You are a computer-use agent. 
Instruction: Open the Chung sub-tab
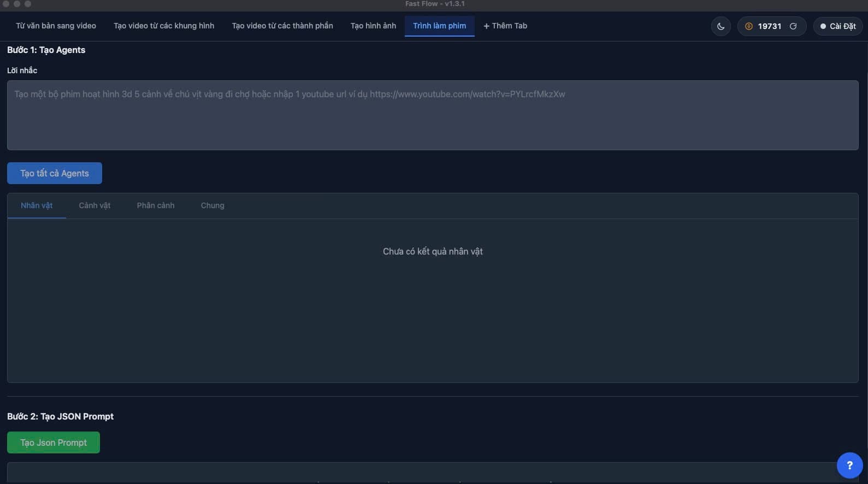pos(212,205)
